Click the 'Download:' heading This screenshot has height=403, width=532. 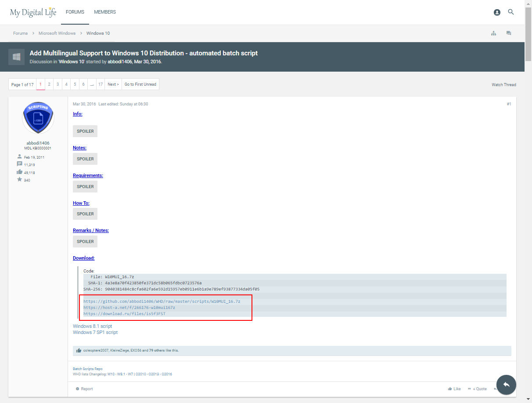tap(84, 258)
